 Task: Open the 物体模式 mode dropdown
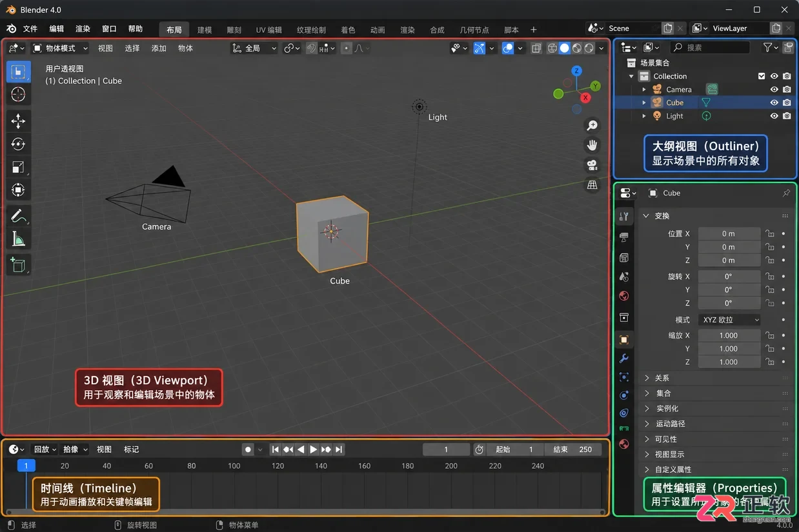(60, 48)
